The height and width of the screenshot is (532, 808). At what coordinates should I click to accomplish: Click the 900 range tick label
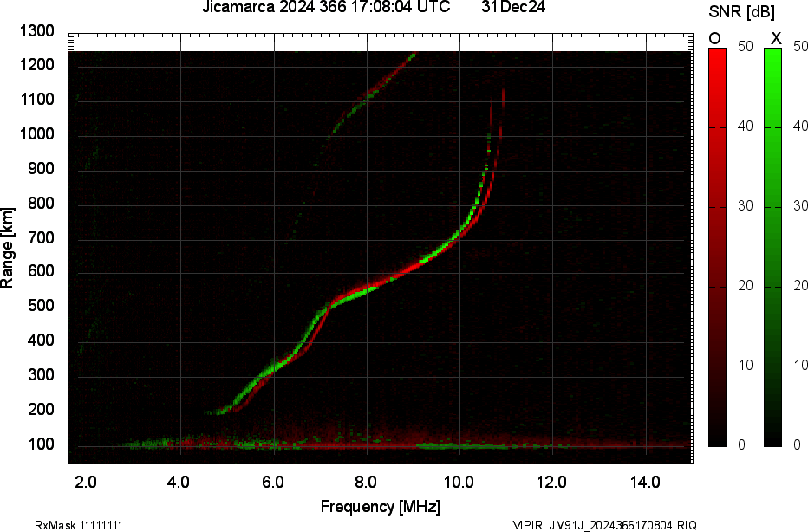click(x=41, y=168)
